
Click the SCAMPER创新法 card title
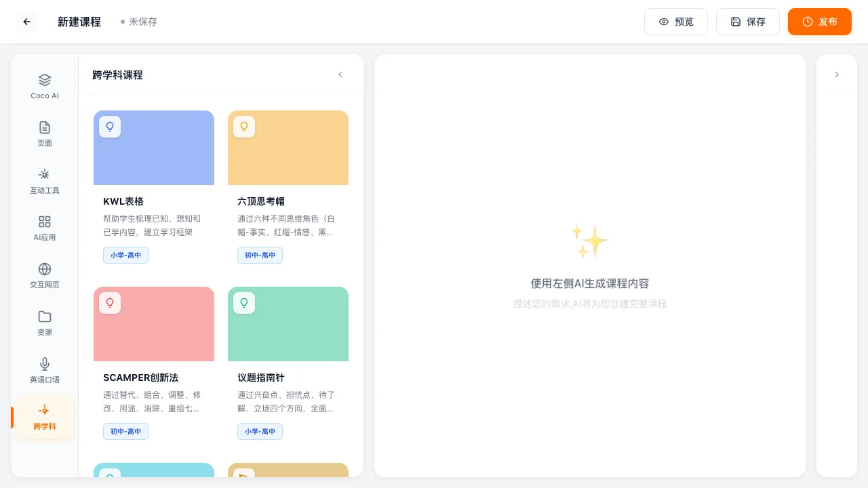[x=141, y=378]
